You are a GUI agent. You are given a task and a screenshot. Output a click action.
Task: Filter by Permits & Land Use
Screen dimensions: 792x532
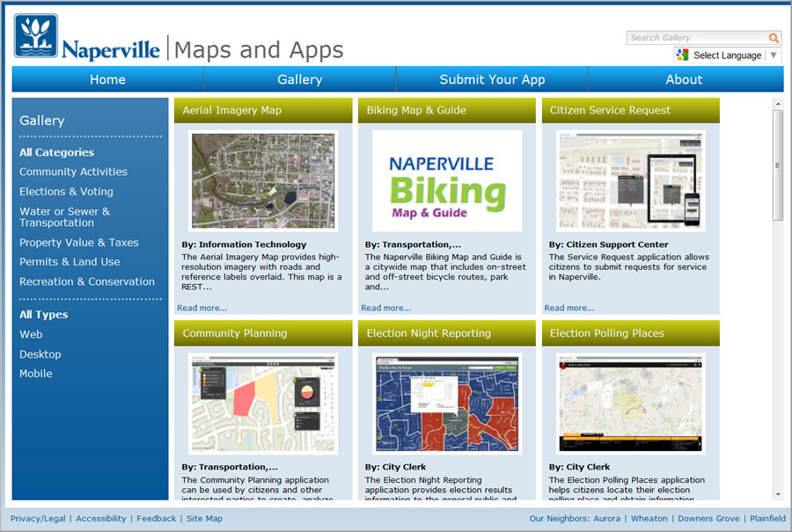click(x=70, y=261)
